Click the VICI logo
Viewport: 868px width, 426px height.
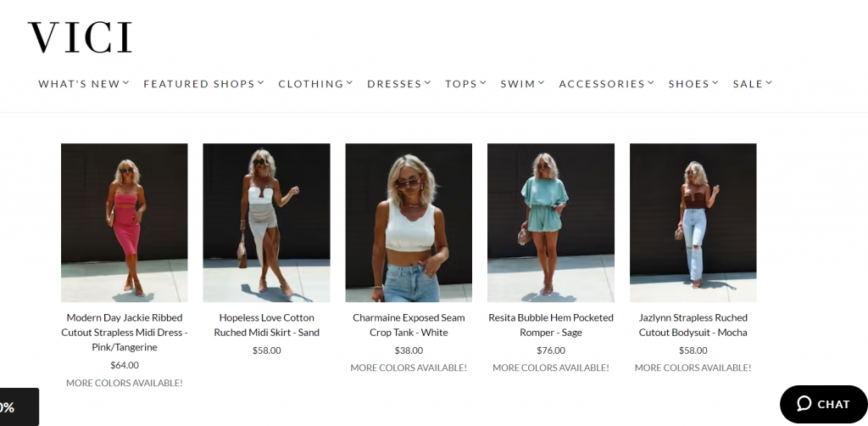[x=80, y=37]
